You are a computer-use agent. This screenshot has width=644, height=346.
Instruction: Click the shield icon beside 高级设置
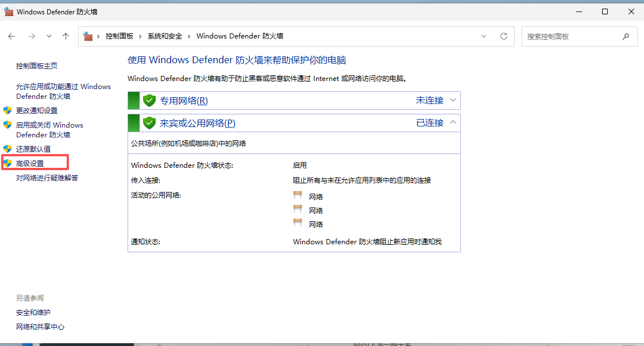coord(7,163)
